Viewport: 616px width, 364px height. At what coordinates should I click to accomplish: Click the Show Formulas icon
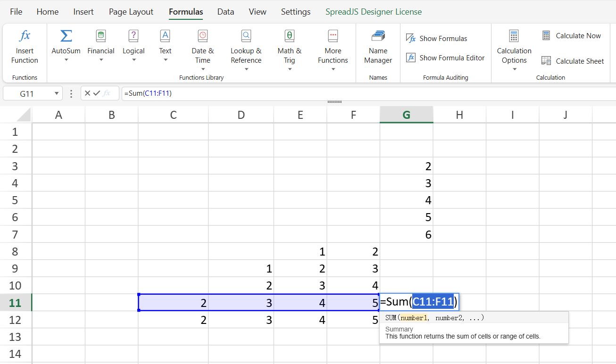tap(411, 38)
